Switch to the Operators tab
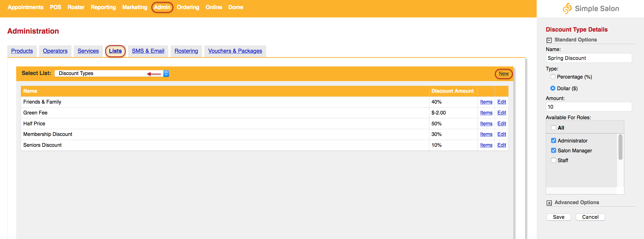Screen dimensions: 644x239 [55, 51]
